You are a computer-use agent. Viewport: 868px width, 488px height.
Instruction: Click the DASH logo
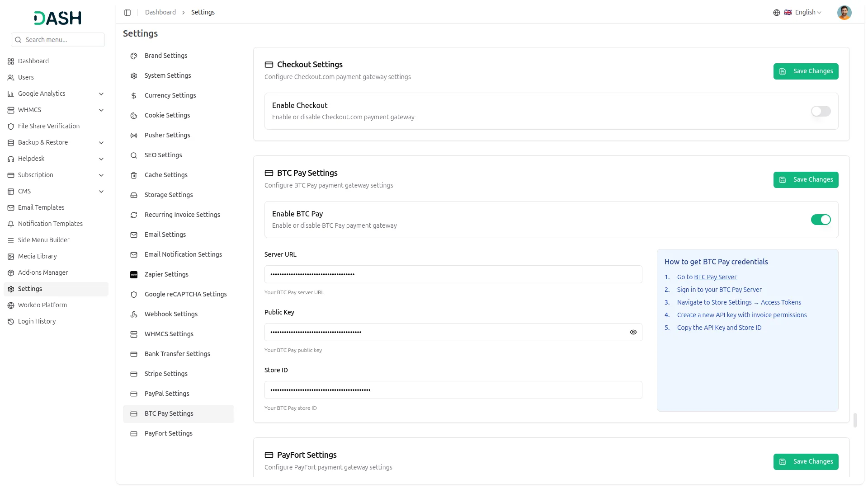pyautogui.click(x=58, y=18)
